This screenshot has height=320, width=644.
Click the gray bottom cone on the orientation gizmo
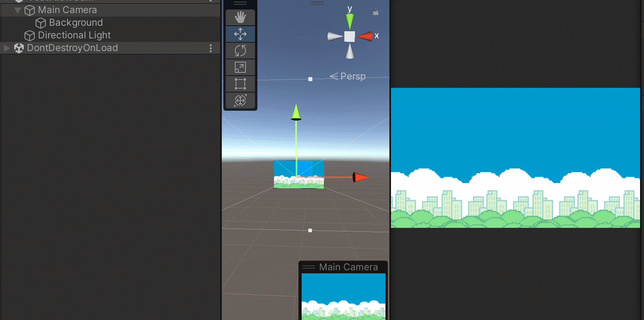[350, 51]
